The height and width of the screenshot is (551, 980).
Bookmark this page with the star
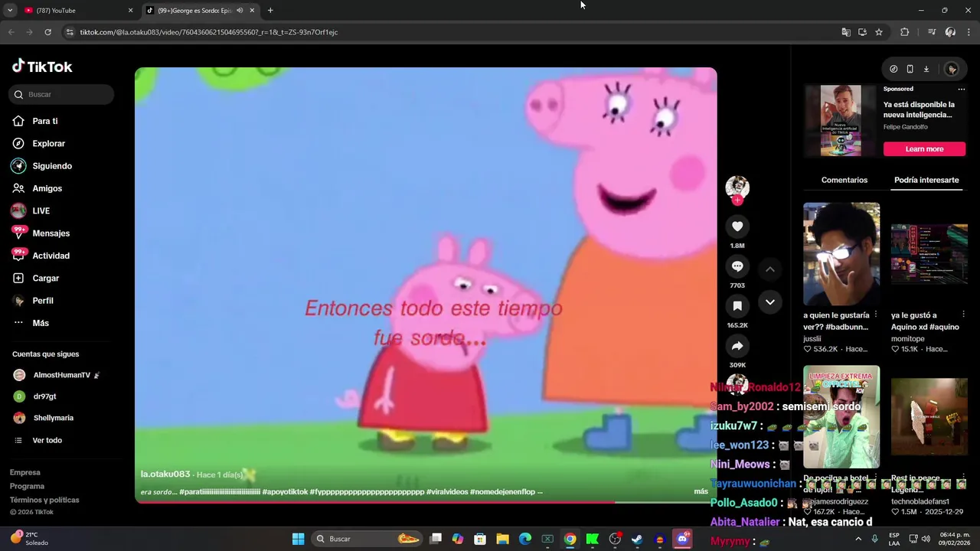pos(879,32)
